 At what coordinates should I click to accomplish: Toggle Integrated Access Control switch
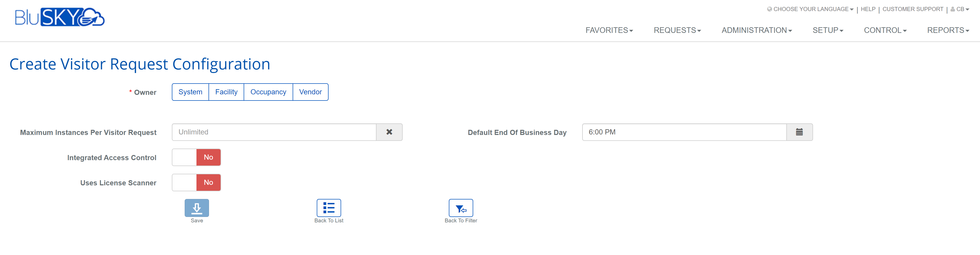click(x=196, y=157)
